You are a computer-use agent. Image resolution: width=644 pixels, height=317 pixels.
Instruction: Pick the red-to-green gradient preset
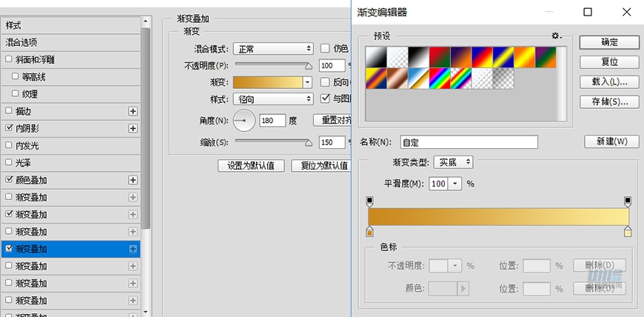coord(440,57)
